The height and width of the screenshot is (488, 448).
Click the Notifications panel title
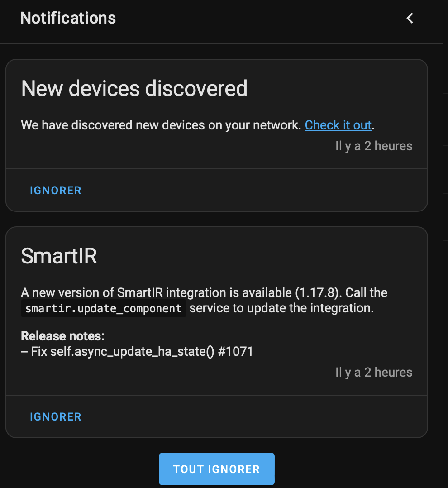(68, 18)
